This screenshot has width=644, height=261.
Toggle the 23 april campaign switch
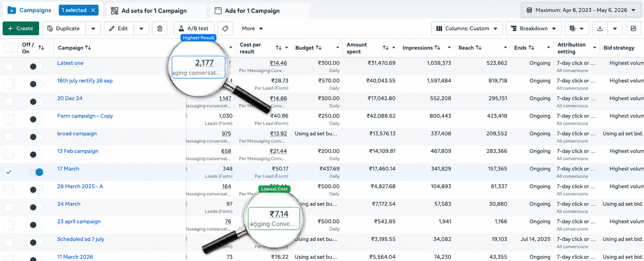pyautogui.click(x=36, y=225)
